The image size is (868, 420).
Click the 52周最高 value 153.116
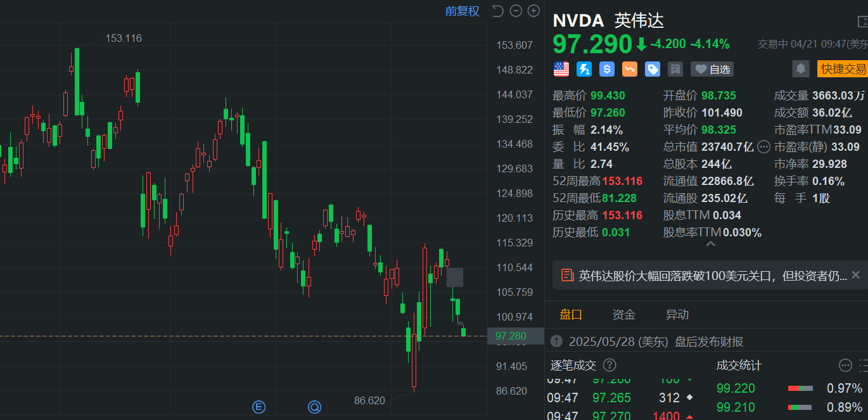(622, 181)
